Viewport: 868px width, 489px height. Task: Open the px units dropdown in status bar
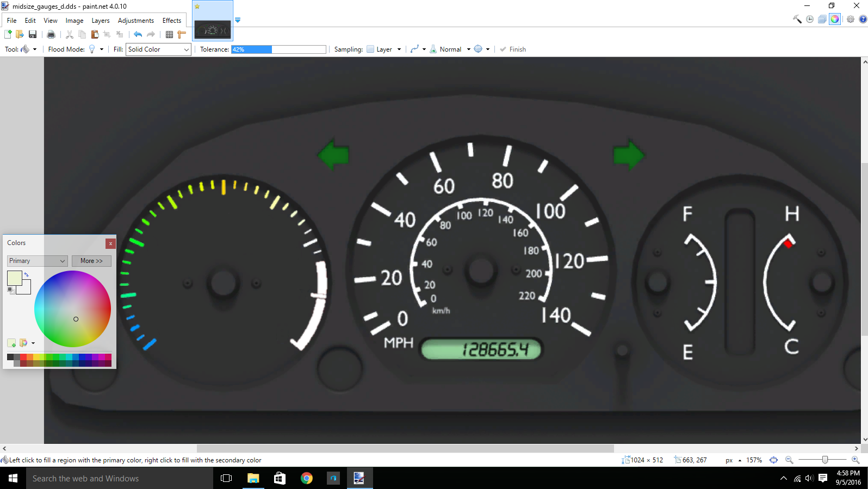(x=733, y=460)
